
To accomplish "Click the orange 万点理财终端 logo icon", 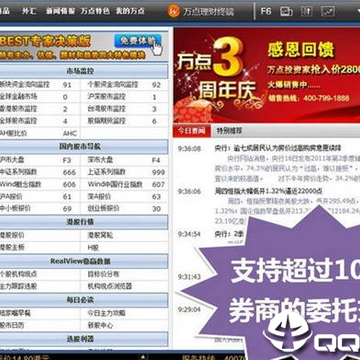I will click(x=174, y=12).
